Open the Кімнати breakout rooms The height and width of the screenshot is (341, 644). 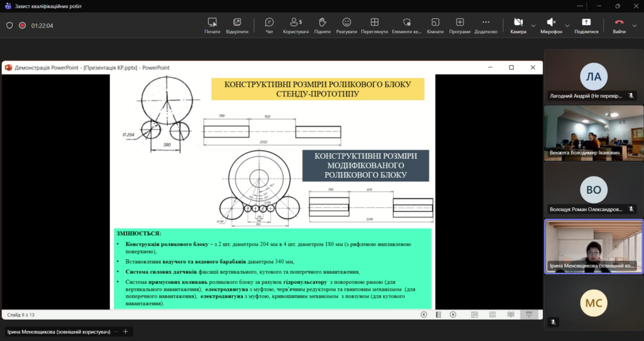pos(435,25)
